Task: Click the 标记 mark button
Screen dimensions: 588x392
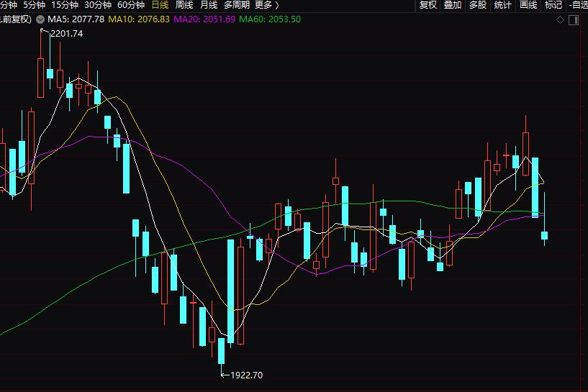Action: [553, 5]
